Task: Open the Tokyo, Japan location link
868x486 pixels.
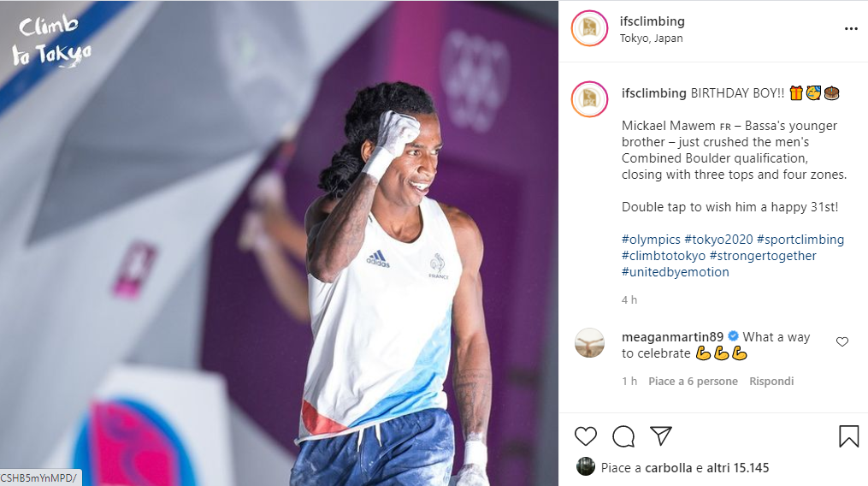Action: pyautogui.click(x=651, y=39)
